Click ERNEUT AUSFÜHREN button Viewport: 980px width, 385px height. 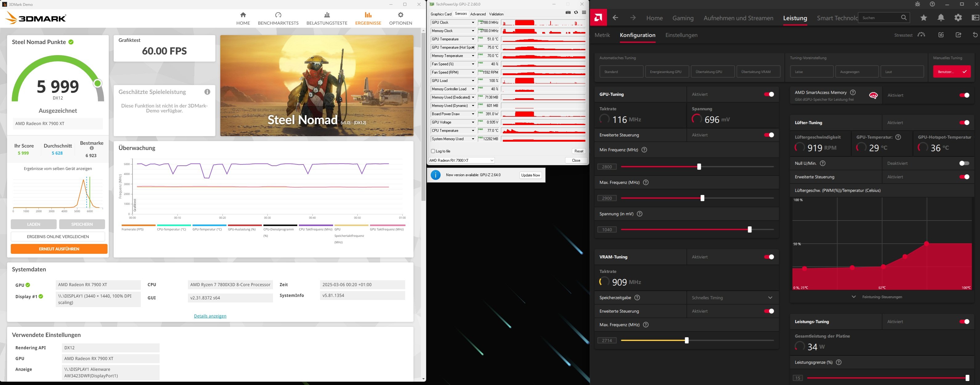(59, 249)
